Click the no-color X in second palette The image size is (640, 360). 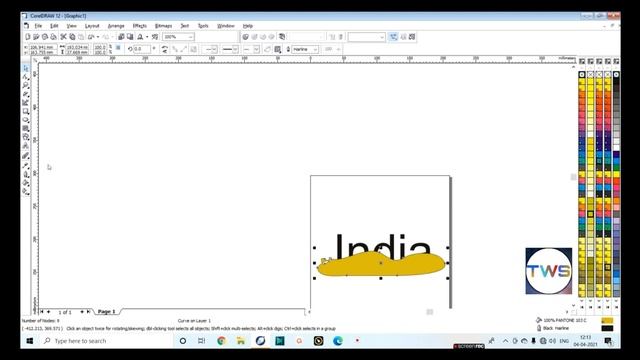click(591, 74)
